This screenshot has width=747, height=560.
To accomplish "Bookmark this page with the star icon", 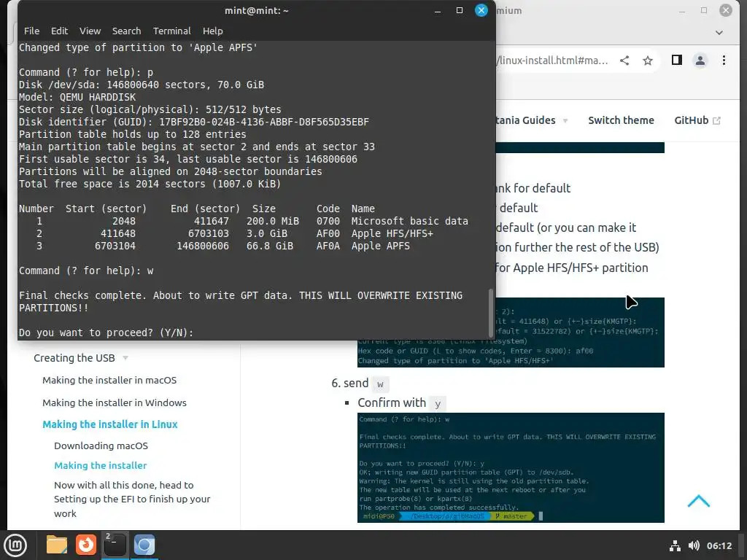I will pos(648,61).
